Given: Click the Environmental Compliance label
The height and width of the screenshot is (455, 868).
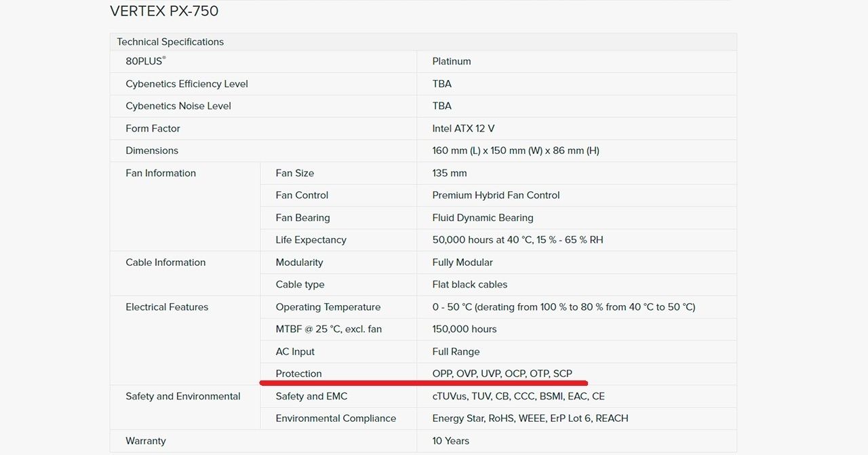Looking at the screenshot, I should [x=336, y=418].
